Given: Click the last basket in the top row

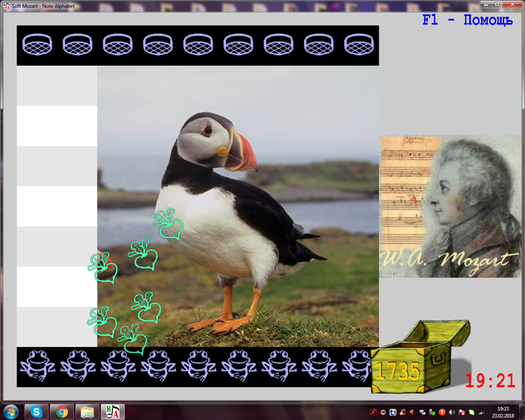Looking at the screenshot, I should pyautogui.click(x=359, y=45).
